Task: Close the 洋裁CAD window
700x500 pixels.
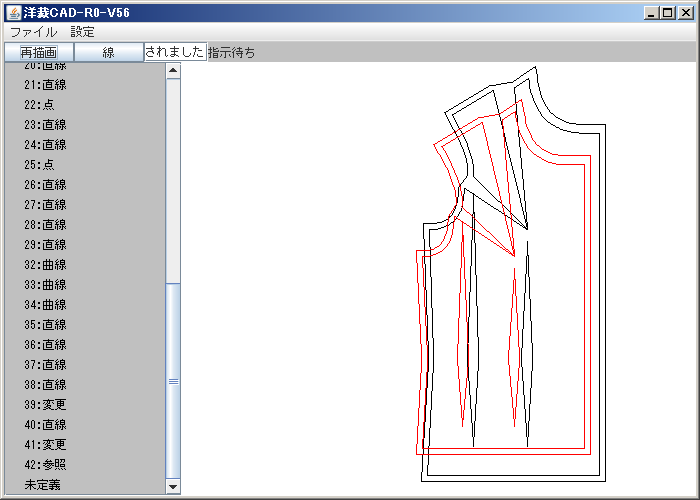Action: [x=685, y=13]
